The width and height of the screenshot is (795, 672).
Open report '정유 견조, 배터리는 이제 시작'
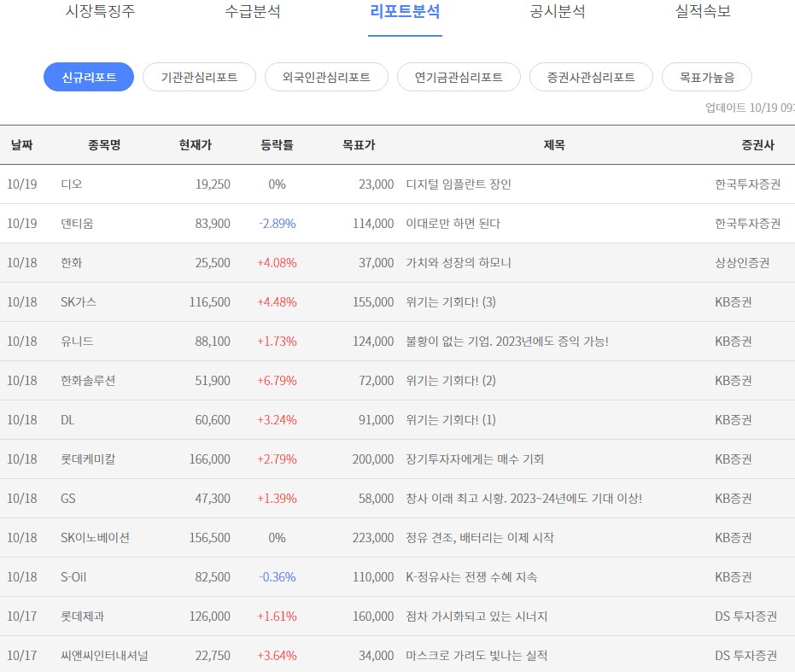coord(480,538)
